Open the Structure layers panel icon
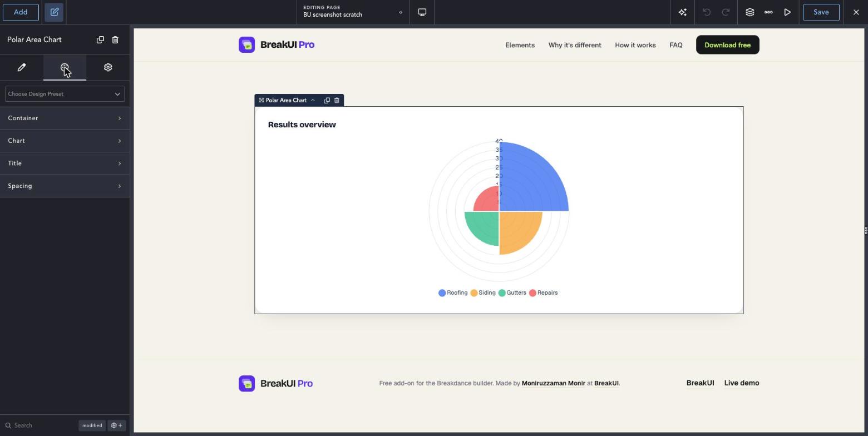The width and height of the screenshot is (868, 436). (749, 12)
